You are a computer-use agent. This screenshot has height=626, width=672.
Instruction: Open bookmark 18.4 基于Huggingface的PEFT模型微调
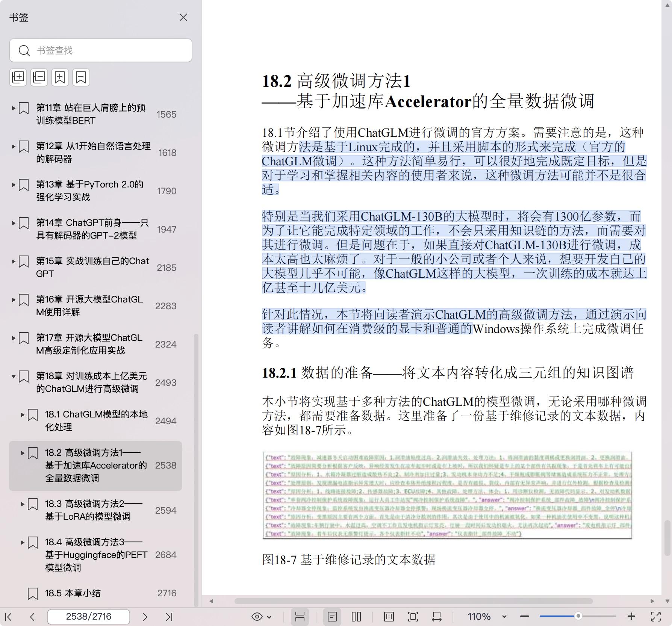click(x=96, y=555)
